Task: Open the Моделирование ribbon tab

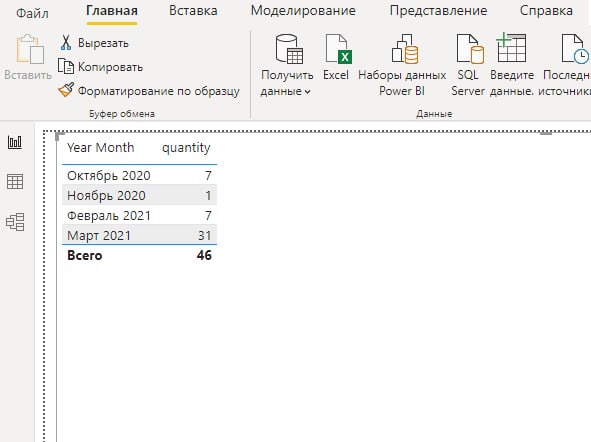Action: 303,11
